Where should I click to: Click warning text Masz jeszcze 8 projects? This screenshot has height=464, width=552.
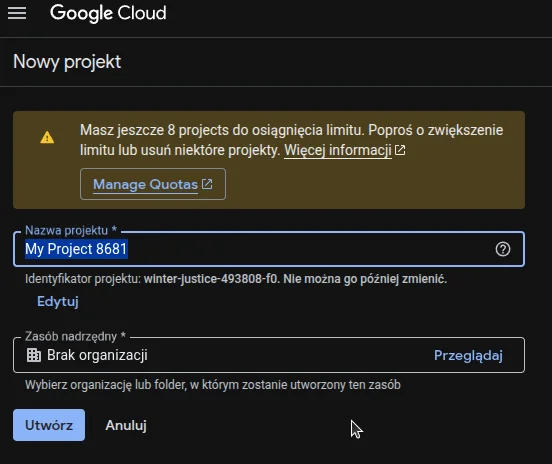pyautogui.click(x=154, y=130)
